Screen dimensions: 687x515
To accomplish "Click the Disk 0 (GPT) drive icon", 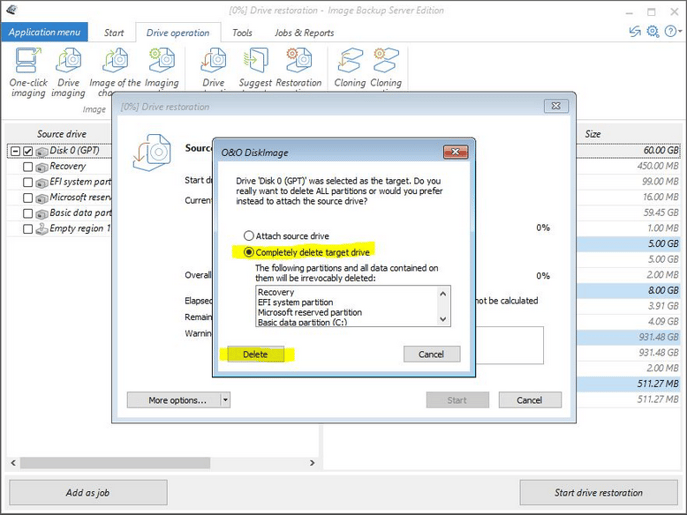I will [x=42, y=152].
